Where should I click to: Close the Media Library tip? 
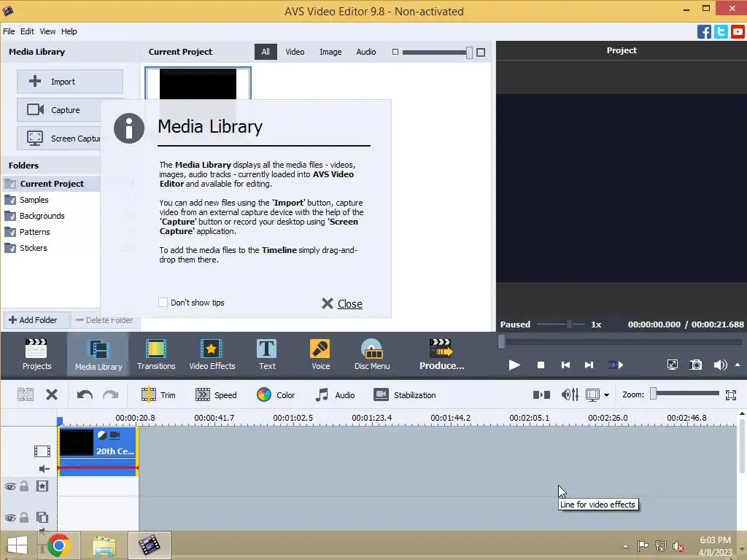[x=342, y=303]
